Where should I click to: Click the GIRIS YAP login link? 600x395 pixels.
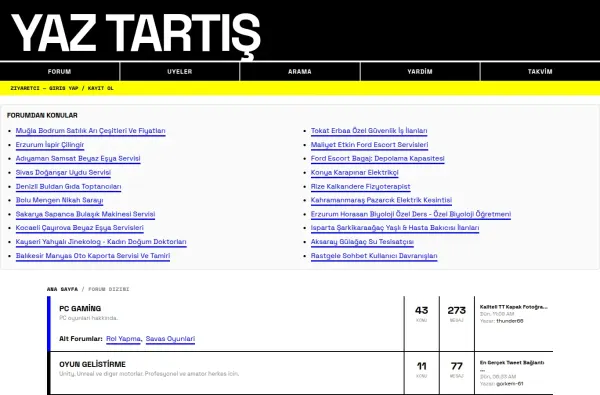(x=64, y=88)
